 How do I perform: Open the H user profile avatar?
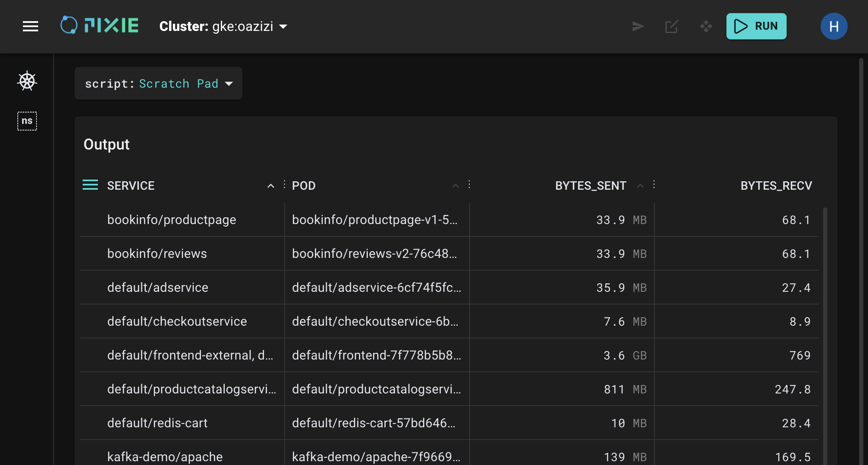click(x=834, y=26)
